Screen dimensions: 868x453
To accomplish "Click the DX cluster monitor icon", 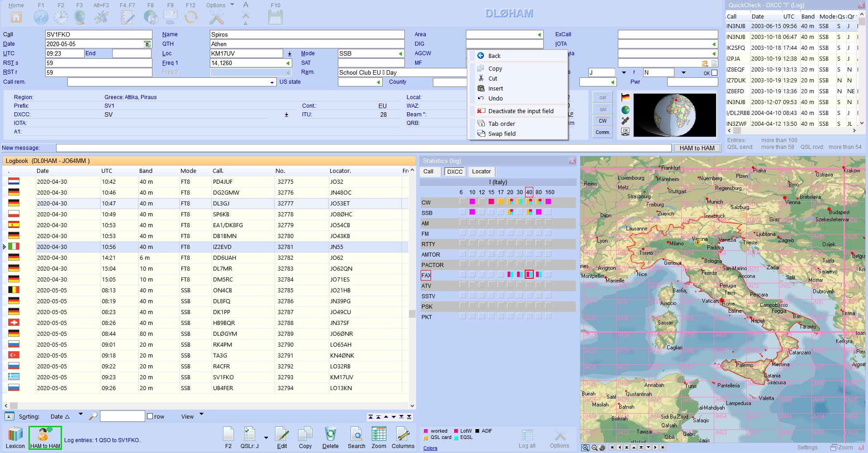I will point(625,132).
